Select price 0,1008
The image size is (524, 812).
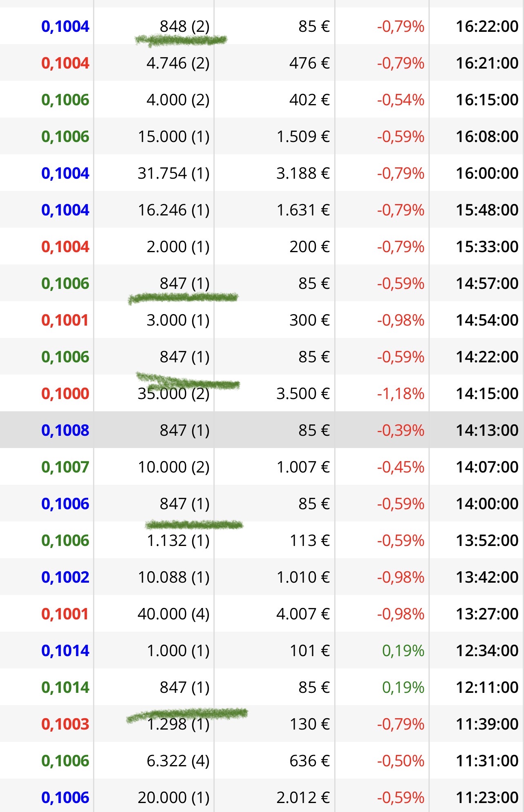click(65, 430)
